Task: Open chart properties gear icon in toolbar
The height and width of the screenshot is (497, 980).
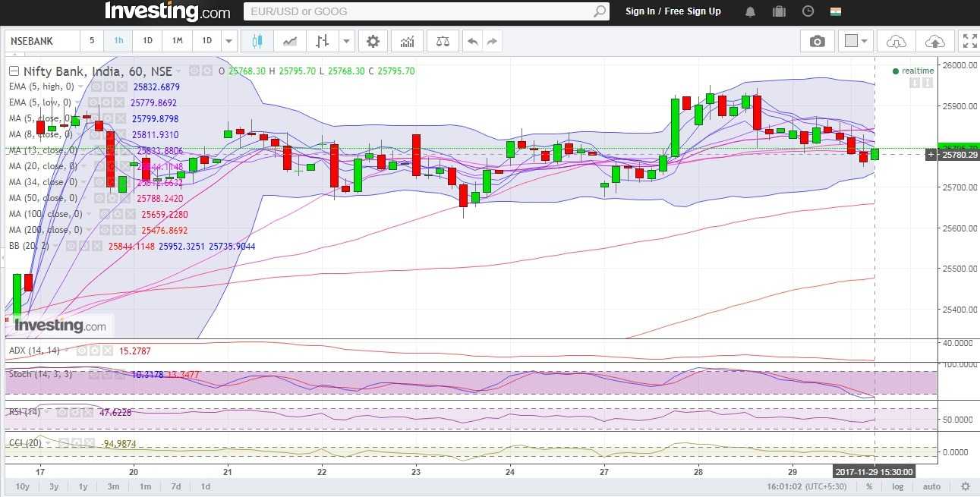Action: pos(373,41)
